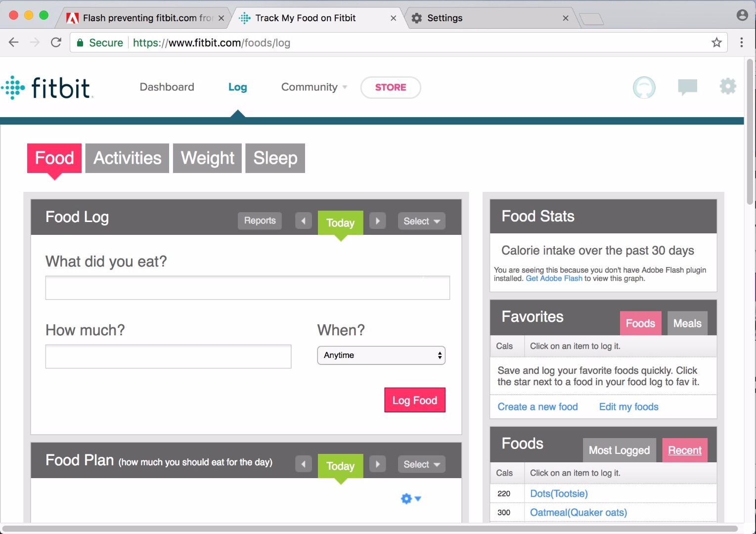Click Create a new food link
The image size is (756, 534).
click(x=537, y=407)
